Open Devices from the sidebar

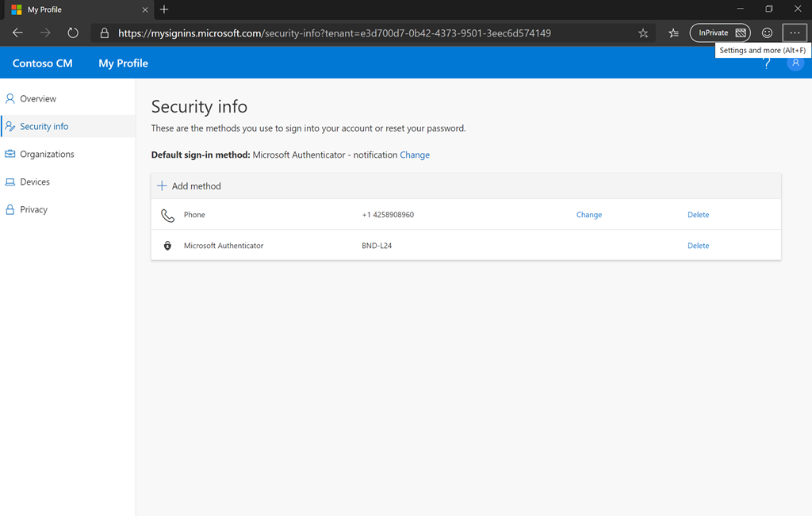(x=35, y=182)
